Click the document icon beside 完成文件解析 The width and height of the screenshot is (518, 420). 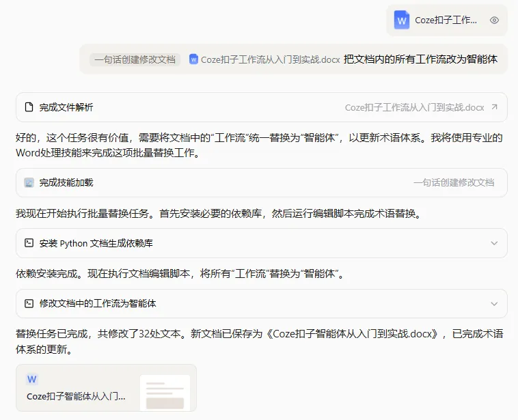point(29,107)
